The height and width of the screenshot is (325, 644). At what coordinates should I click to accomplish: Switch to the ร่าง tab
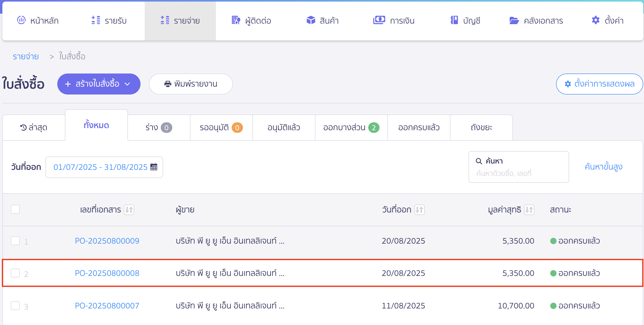click(x=159, y=128)
